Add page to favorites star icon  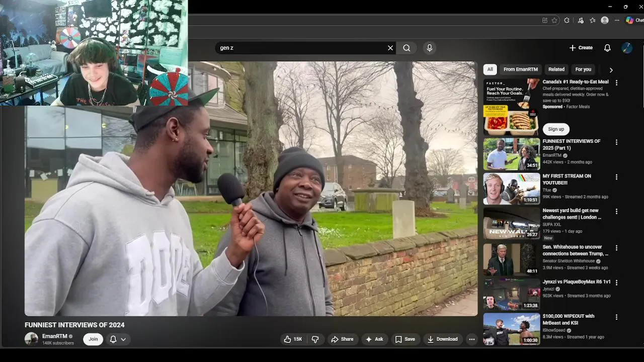[554, 20]
